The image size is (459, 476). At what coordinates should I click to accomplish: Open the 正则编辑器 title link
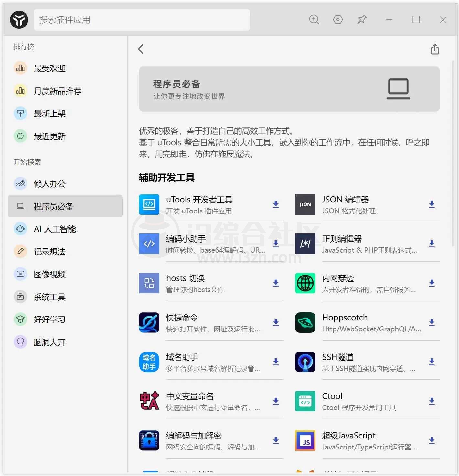(342, 239)
